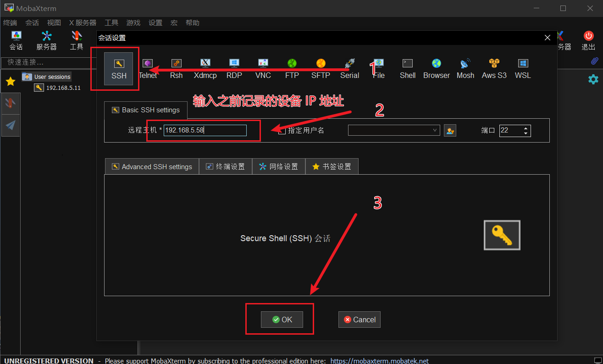Image resolution: width=603 pixels, height=364 pixels.
Task: Open the 视图 menu
Action: pyautogui.click(x=54, y=23)
